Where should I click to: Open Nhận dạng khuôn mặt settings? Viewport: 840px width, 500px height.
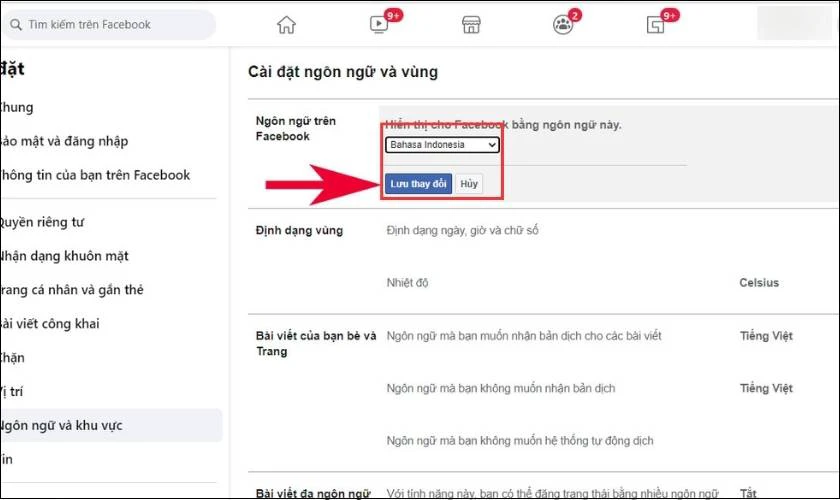(x=64, y=256)
